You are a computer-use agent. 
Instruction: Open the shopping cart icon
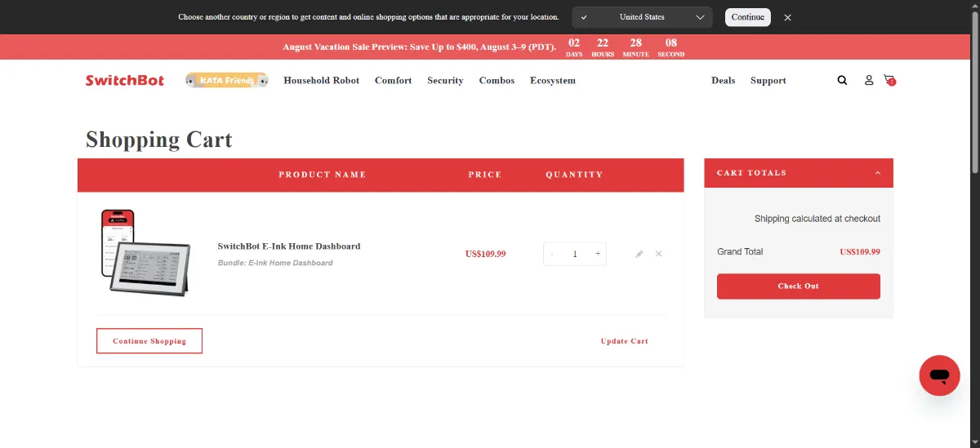pyautogui.click(x=889, y=80)
